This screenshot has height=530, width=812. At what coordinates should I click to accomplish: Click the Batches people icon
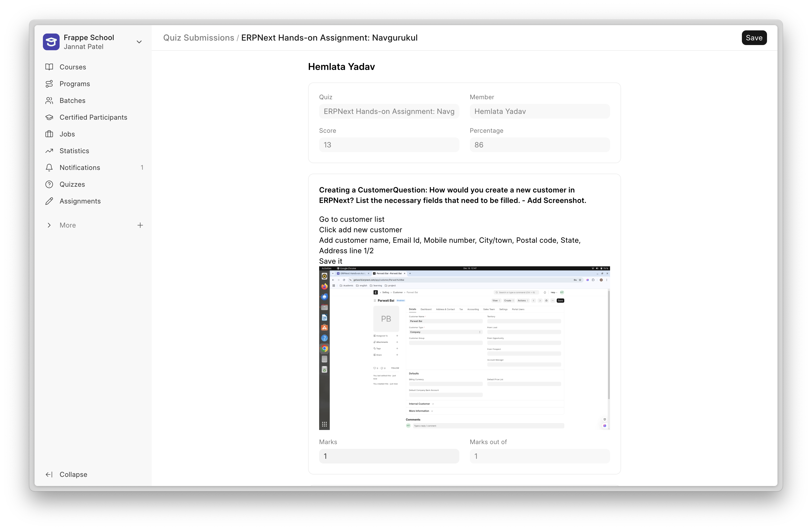click(49, 100)
